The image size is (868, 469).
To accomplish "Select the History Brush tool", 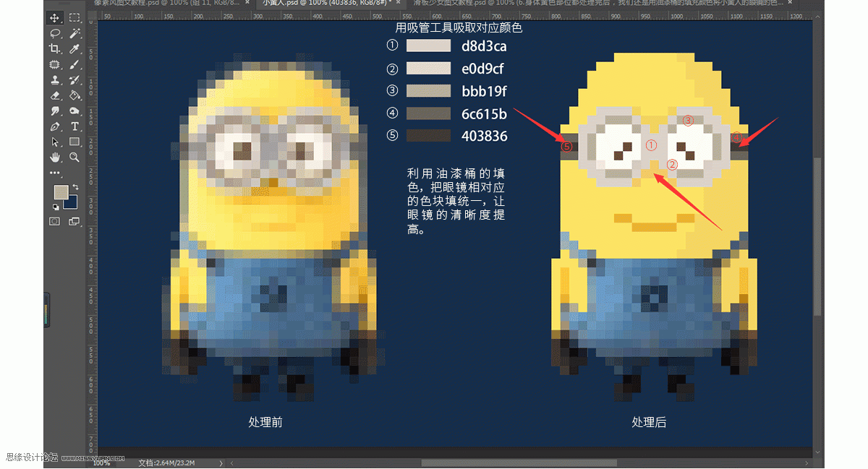I will [x=75, y=79].
